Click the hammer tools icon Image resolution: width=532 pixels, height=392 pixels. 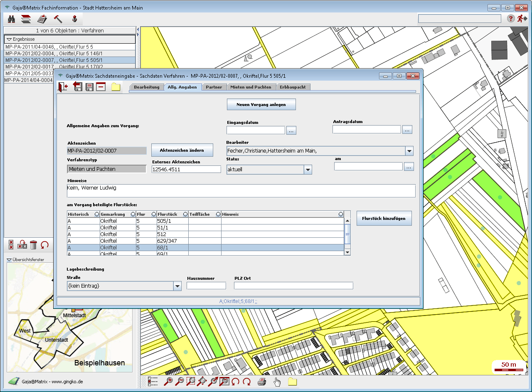coord(58,19)
